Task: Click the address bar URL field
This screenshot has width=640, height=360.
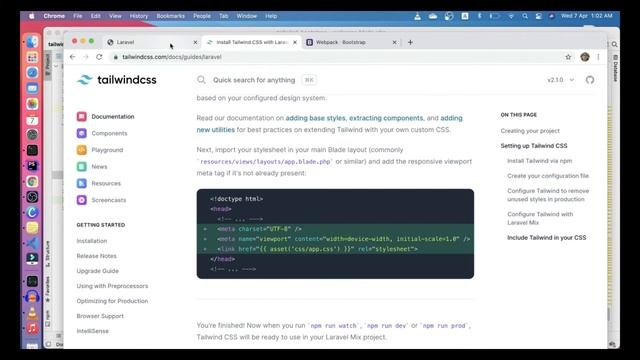Action: (335, 57)
